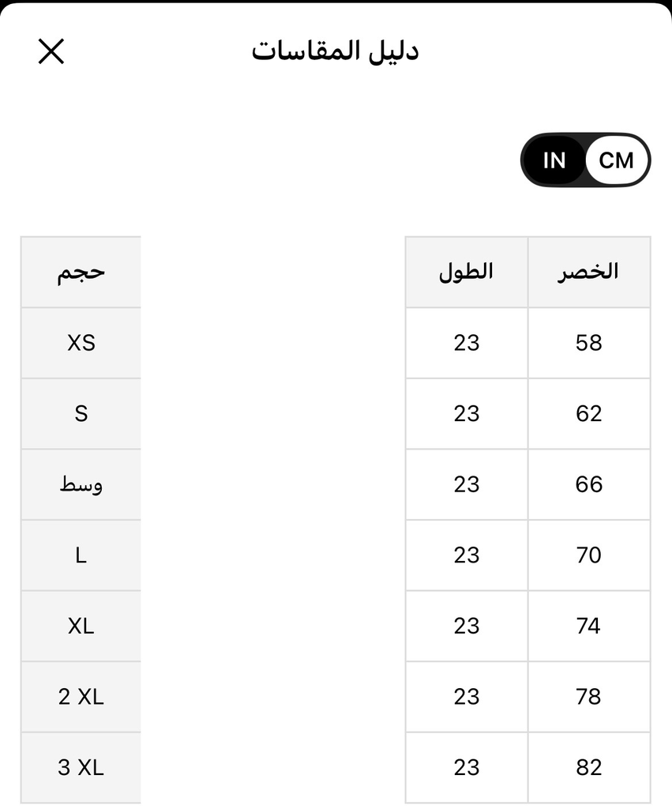Click waist value 66 cell
This screenshot has height=809, width=672.
pyautogui.click(x=589, y=484)
